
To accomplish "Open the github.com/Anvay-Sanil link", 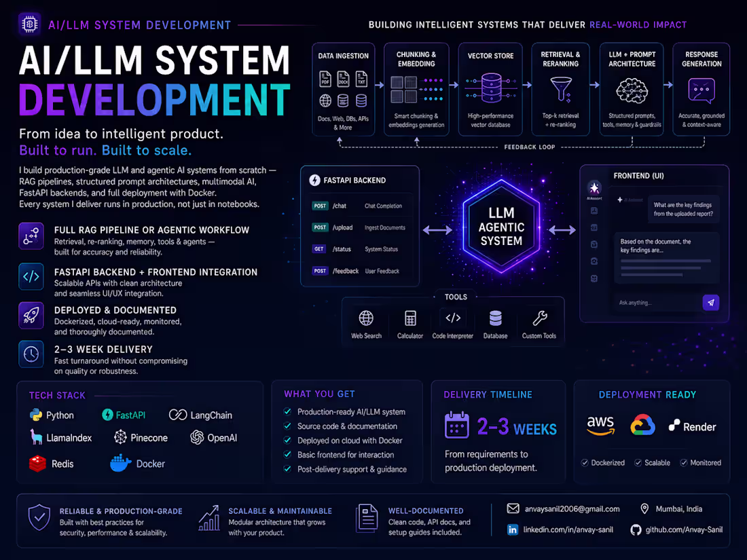I will (x=684, y=529).
